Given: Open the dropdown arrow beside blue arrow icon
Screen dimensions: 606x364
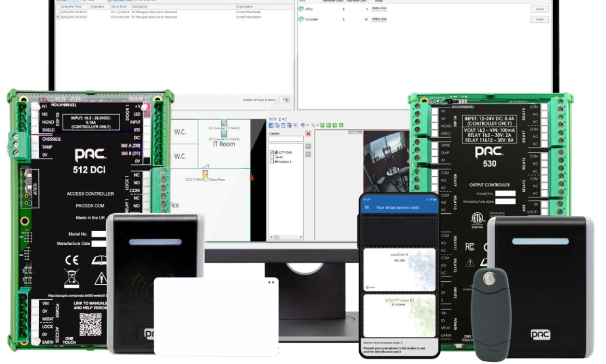Looking at the screenshot, I should [x=307, y=125].
